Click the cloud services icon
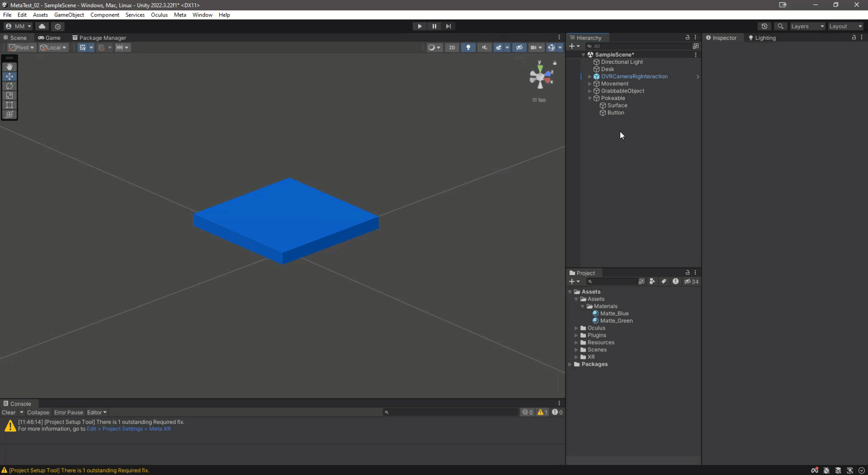This screenshot has width=868, height=475. coord(42,26)
